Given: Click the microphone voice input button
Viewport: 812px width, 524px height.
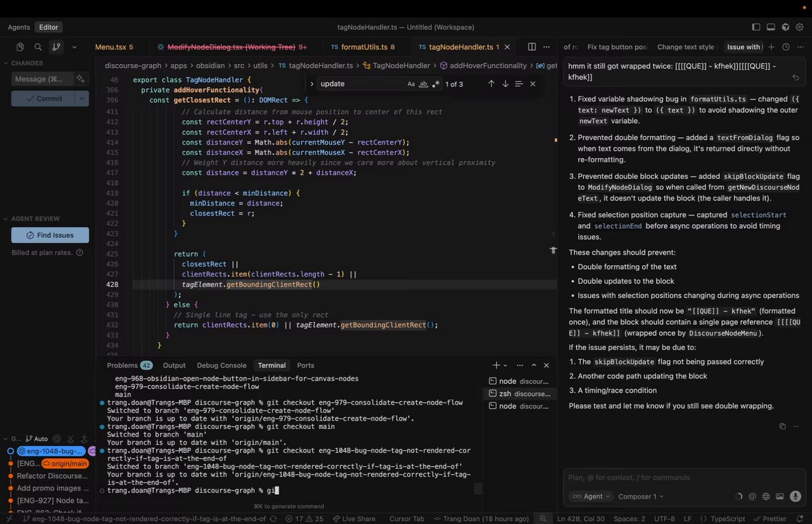Looking at the screenshot, I should [x=795, y=497].
